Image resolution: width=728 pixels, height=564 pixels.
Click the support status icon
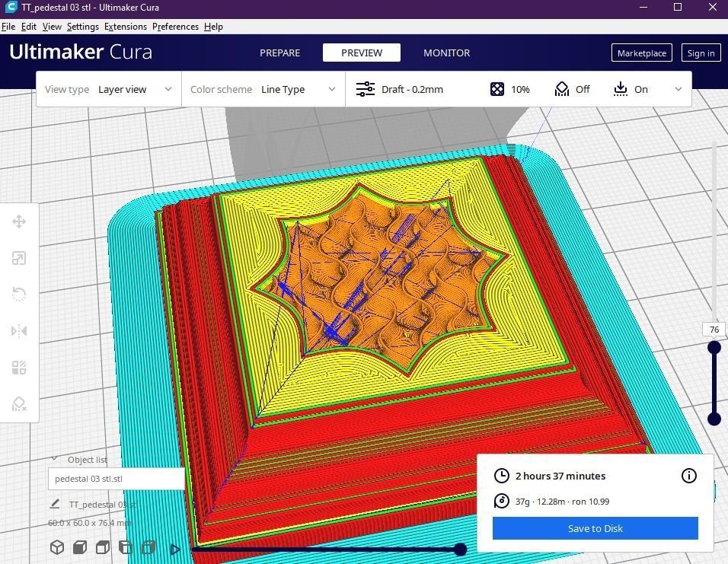562,89
